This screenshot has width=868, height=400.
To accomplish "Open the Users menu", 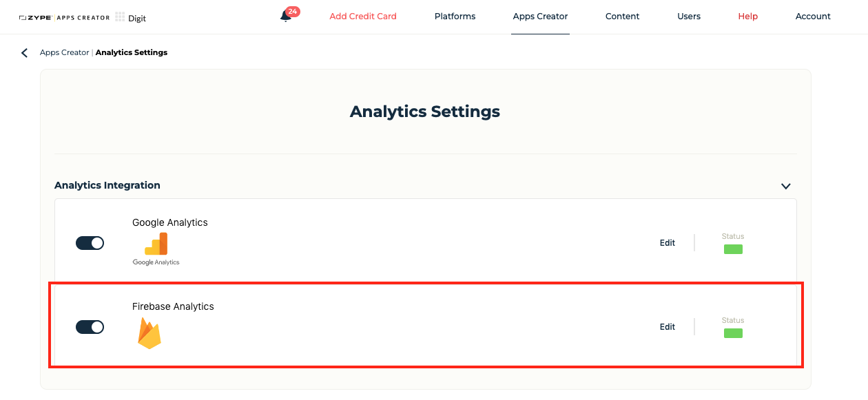I will click(689, 17).
